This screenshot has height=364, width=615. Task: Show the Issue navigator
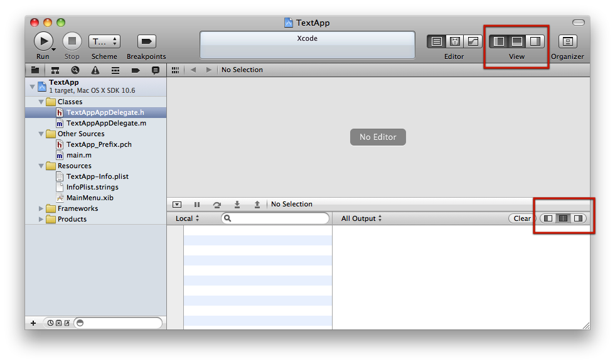[x=95, y=70]
